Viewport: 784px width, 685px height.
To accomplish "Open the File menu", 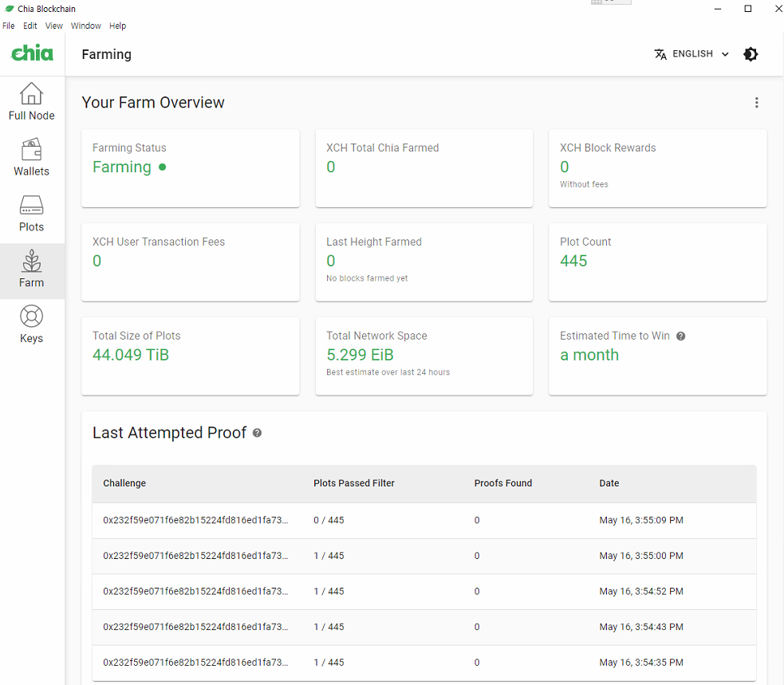I will coord(9,26).
